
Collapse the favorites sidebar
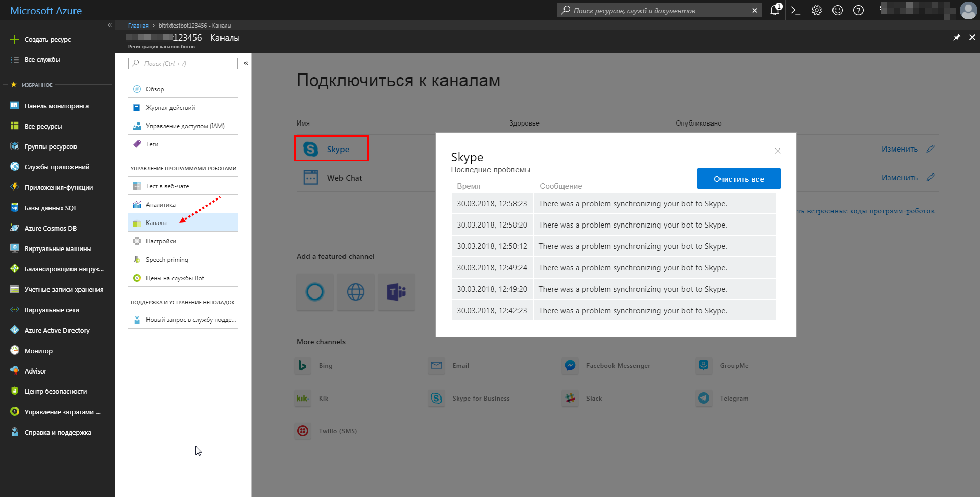tap(110, 24)
